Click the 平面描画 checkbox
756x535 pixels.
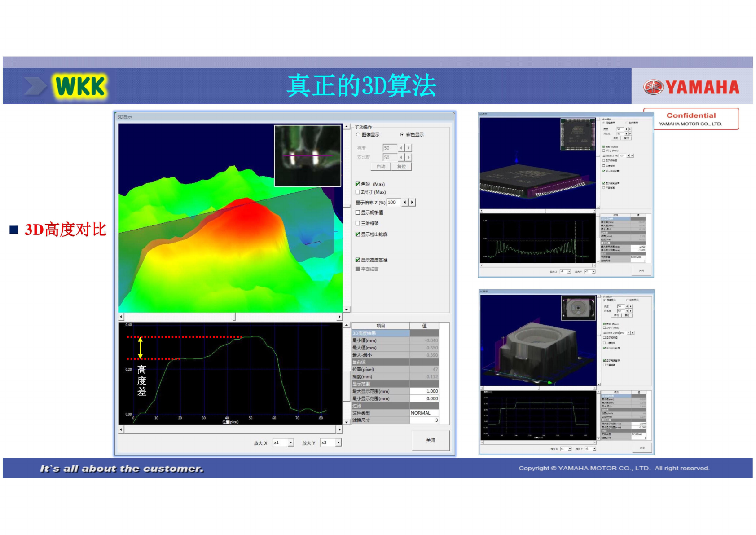click(x=358, y=269)
